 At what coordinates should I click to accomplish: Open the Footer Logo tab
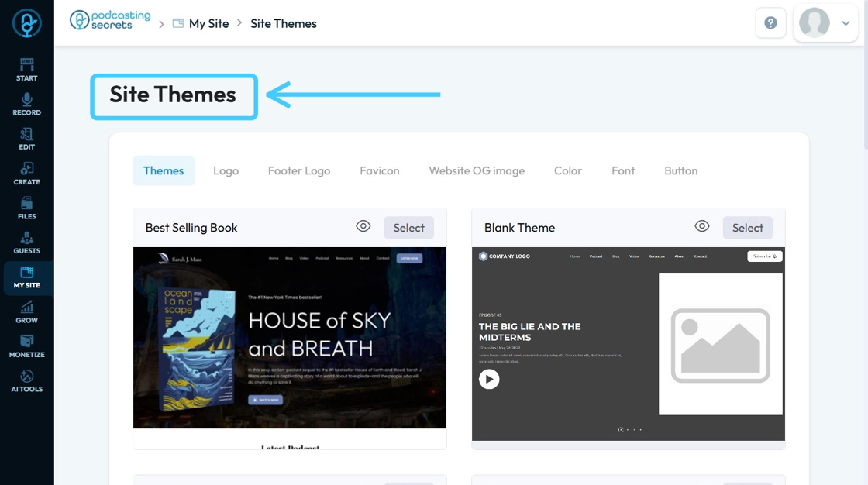click(x=299, y=170)
